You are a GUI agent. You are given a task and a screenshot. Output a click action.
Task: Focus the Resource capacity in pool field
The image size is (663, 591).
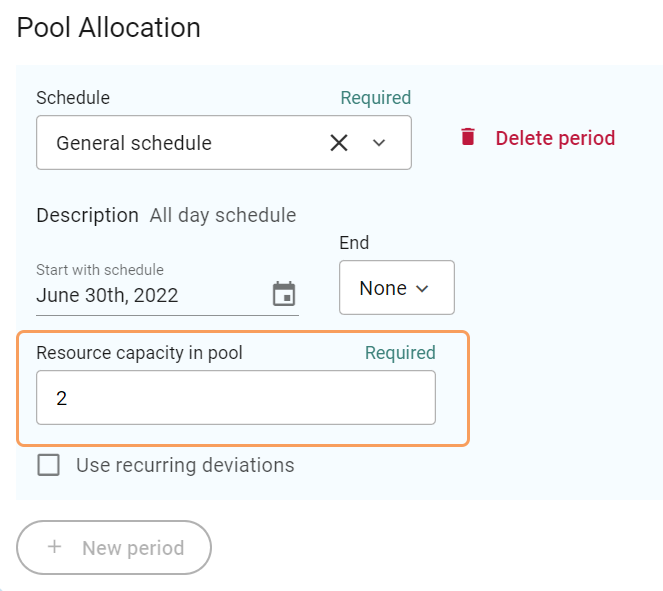pos(235,398)
